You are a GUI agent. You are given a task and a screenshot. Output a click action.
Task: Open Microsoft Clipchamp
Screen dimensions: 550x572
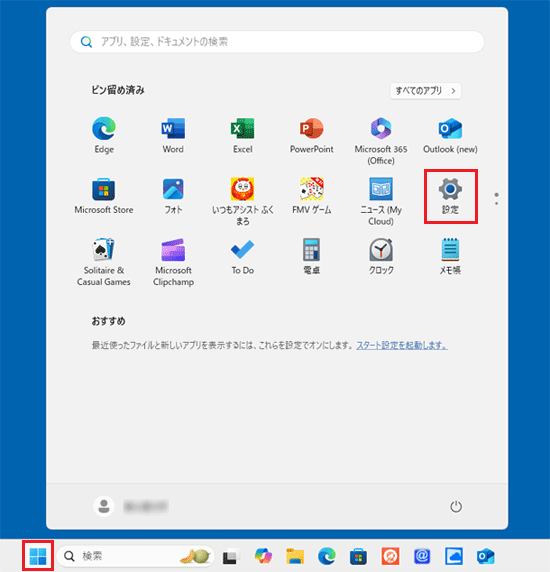coord(173,262)
